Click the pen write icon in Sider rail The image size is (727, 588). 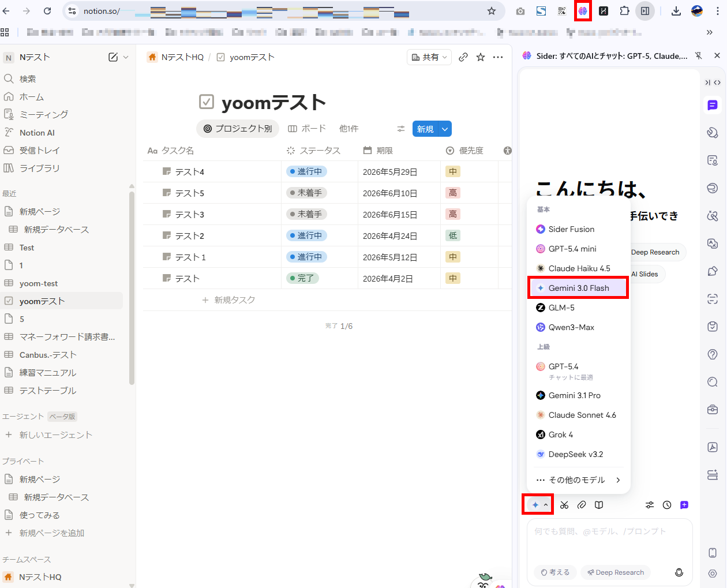713,271
